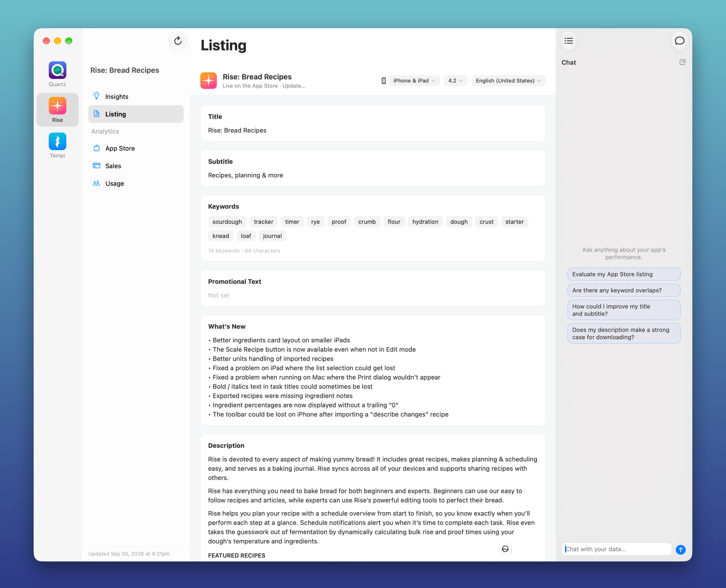Click the device icon beside iPhone & iPad

tap(384, 81)
